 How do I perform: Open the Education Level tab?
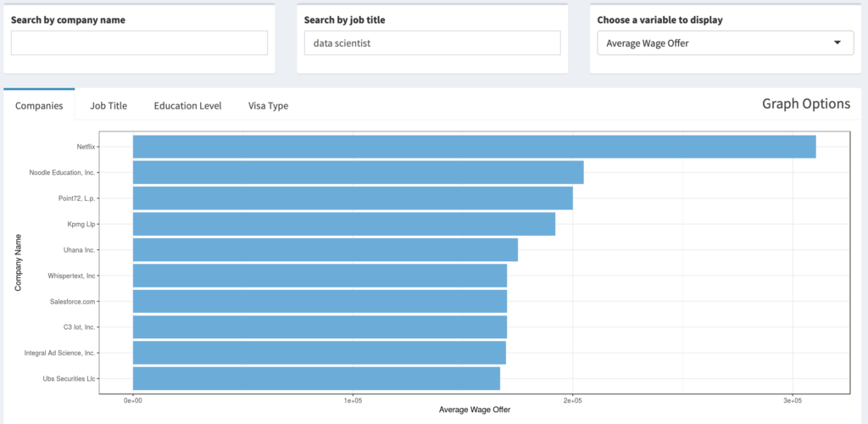[187, 105]
